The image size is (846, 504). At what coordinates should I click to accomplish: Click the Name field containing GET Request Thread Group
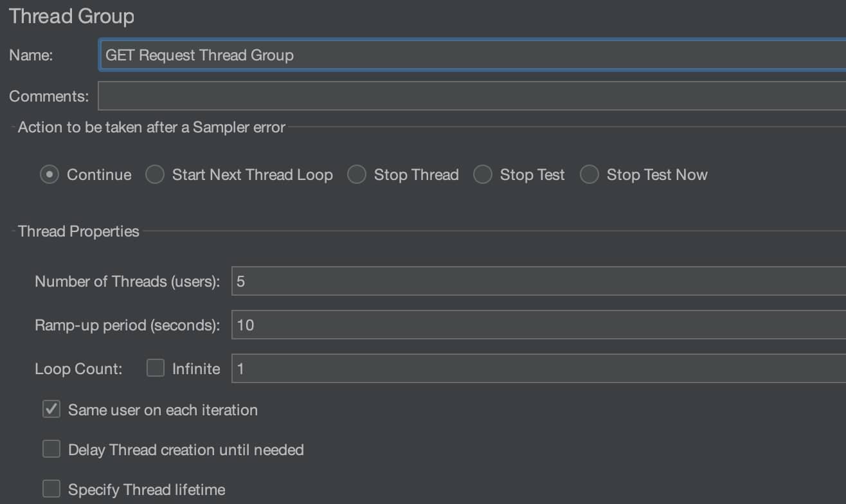[x=386, y=55]
